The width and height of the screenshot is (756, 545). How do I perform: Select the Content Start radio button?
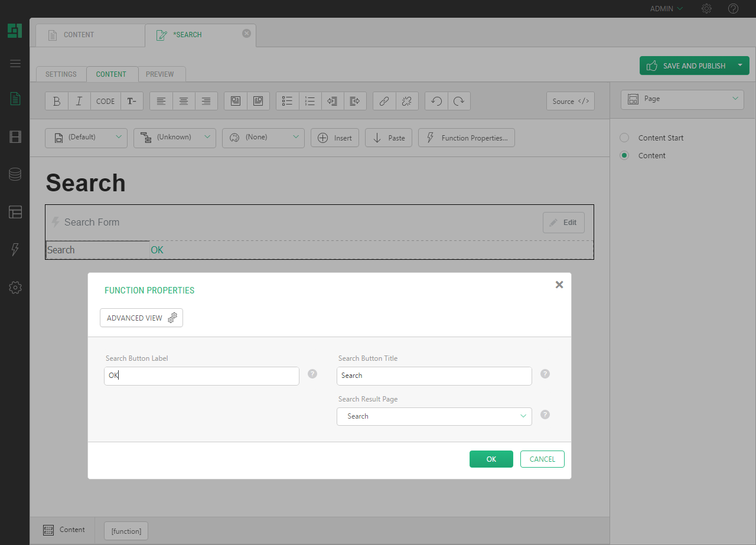(624, 138)
